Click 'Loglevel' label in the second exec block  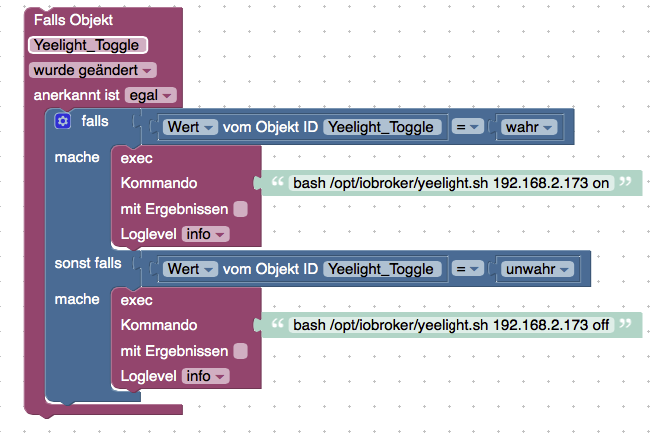149,376
